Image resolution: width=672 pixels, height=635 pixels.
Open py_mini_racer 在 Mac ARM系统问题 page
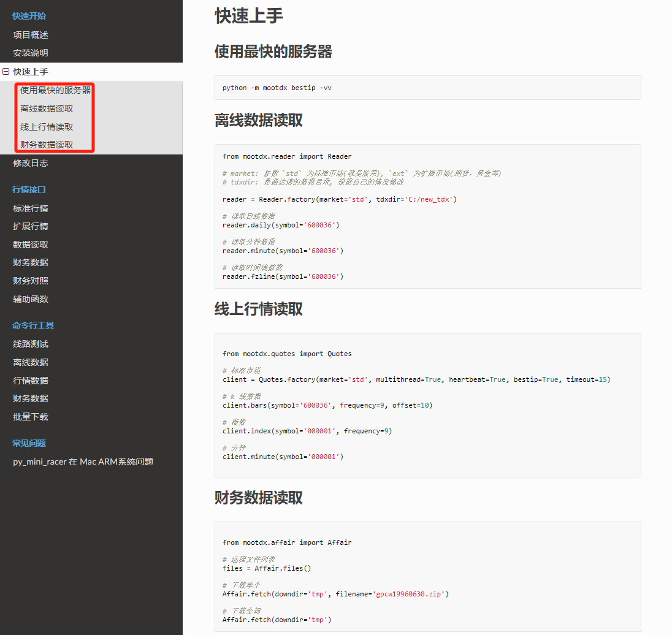[83, 462]
